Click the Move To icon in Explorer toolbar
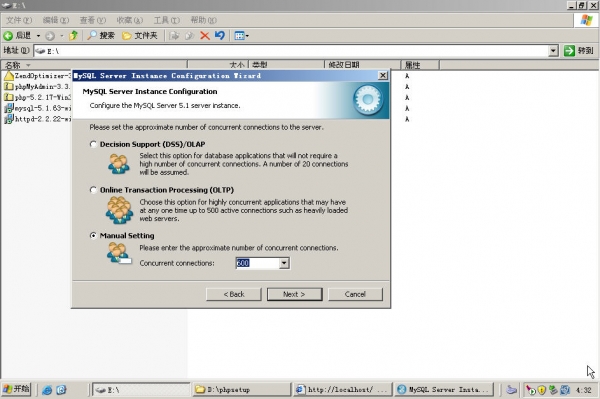The height and width of the screenshot is (399, 600). point(174,36)
